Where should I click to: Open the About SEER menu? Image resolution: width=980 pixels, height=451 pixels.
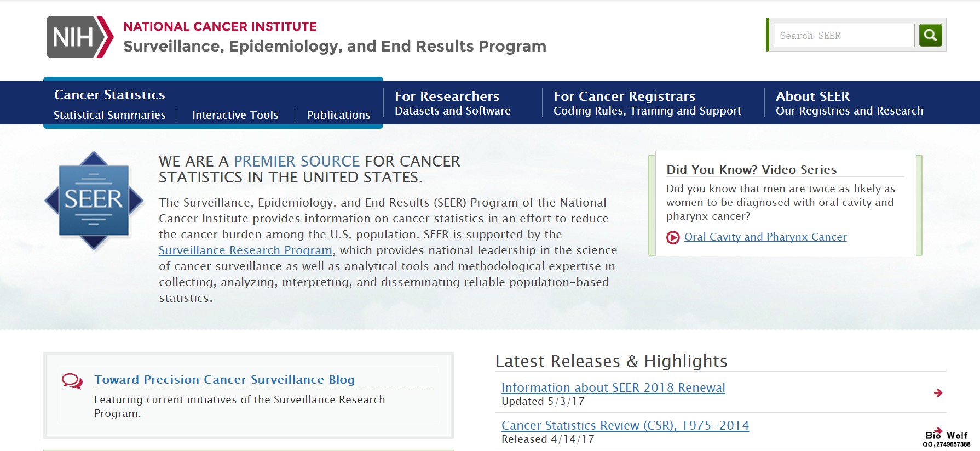pyautogui.click(x=813, y=96)
